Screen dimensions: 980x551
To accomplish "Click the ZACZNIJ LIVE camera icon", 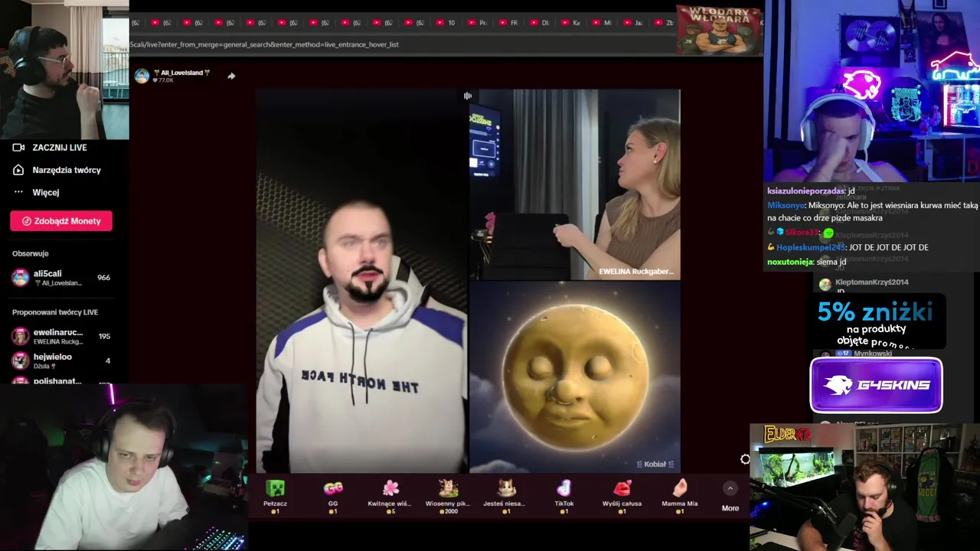I will 19,147.
